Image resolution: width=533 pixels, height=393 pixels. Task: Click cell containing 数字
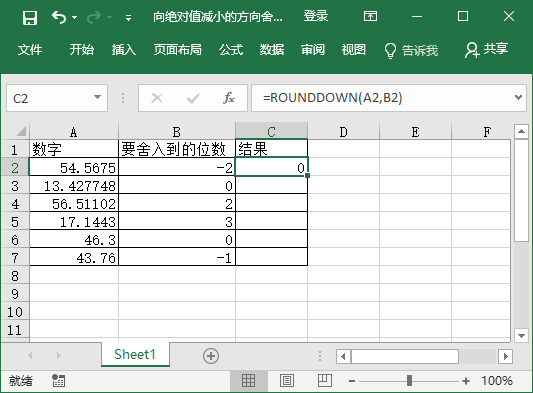(74, 149)
